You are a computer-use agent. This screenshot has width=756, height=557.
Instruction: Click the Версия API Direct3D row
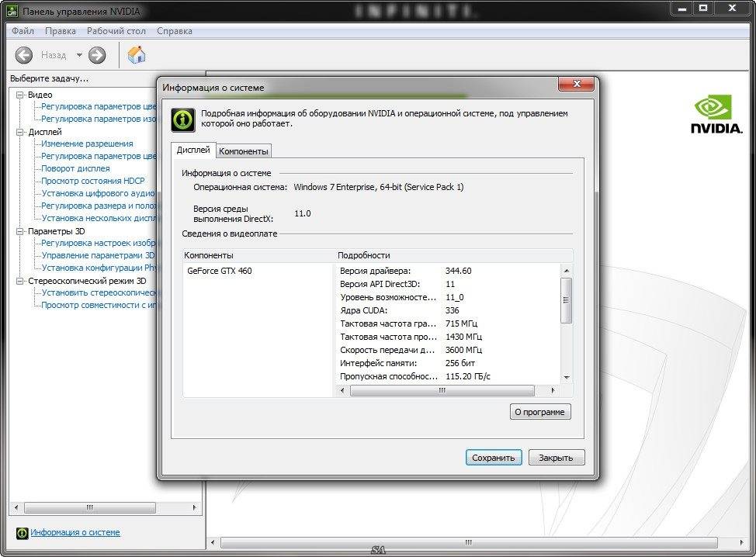tap(449, 284)
